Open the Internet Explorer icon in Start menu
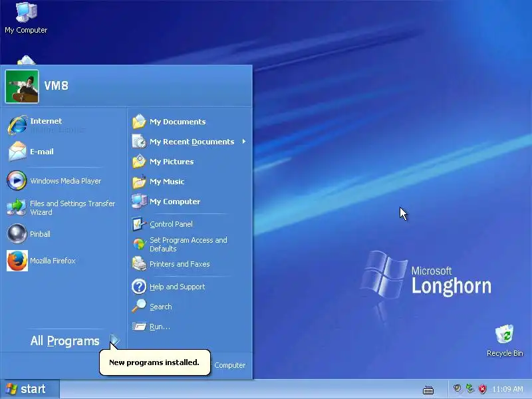This screenshot has width=532, height=399. coord(17,125)
